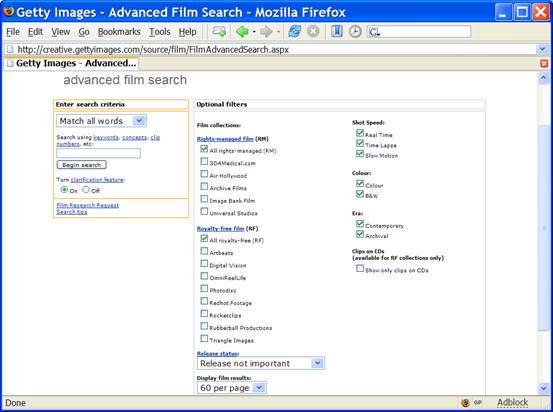Open the back button history dropdown

254,32
